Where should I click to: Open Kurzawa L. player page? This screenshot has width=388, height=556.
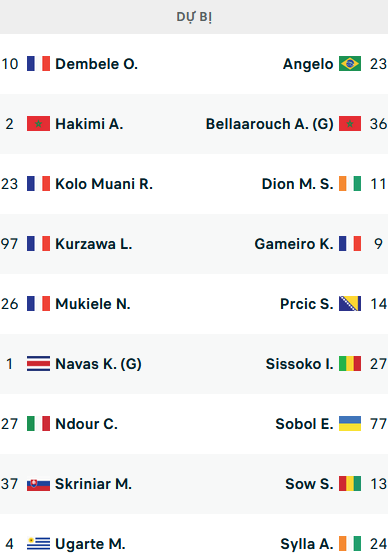pyautogui.click(x=94, y=244)
